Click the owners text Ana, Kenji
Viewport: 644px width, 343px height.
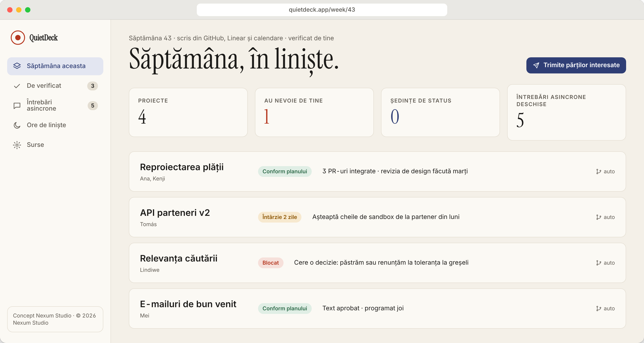coord(153,179)
